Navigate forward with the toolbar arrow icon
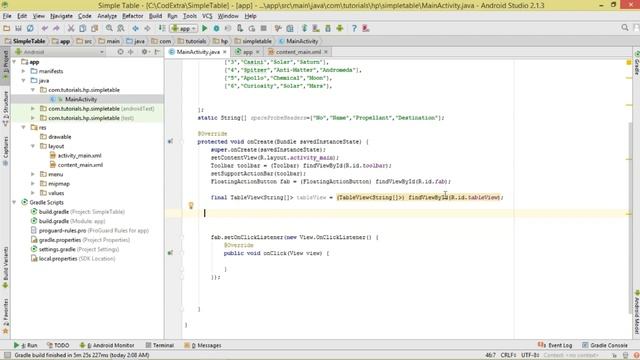Viewport: 640px width, 360px height. pos(147,28)
